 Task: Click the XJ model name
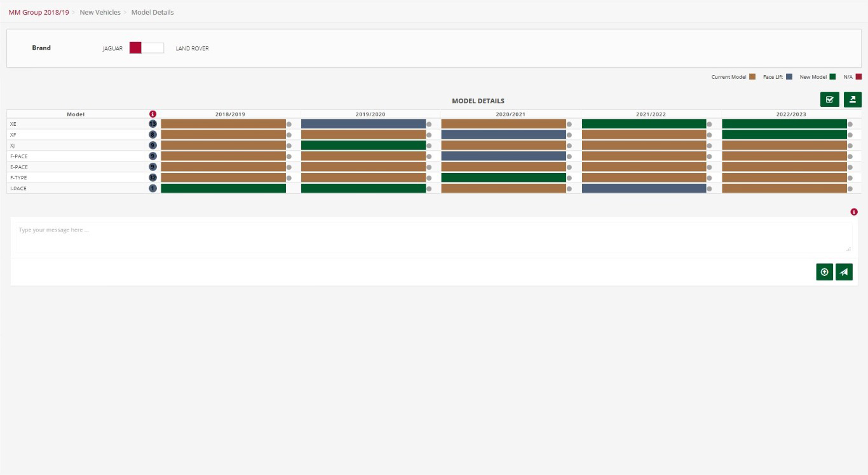click(13, 146)
